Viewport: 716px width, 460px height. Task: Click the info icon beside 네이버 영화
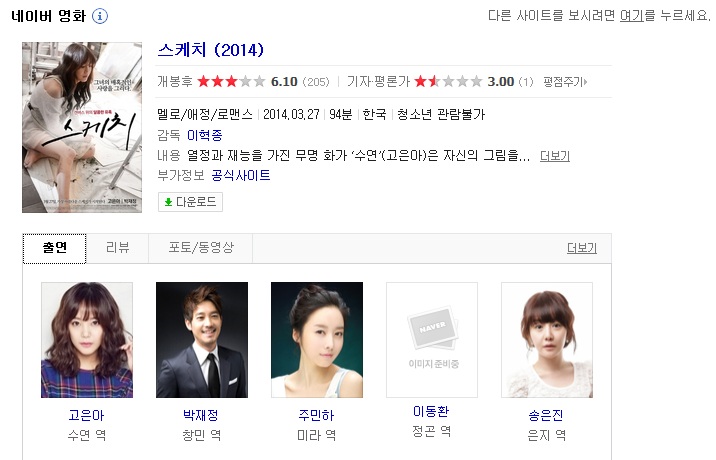[100, 16]
